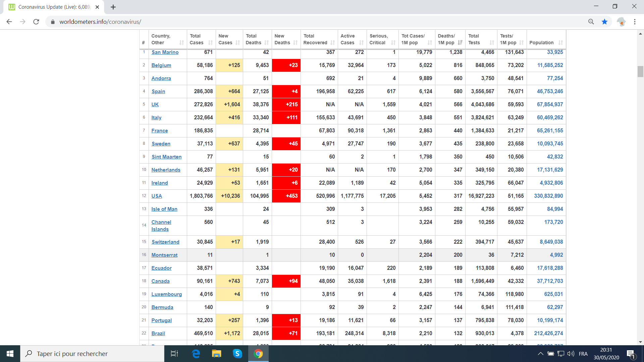Screen dimensions: 644x362
Task: Go back to the previous page
Action: pyautogui.click(x=9, y=22)
